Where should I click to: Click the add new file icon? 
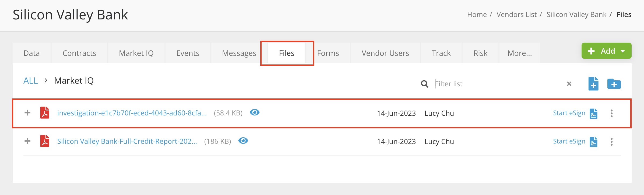click(593, 84)
